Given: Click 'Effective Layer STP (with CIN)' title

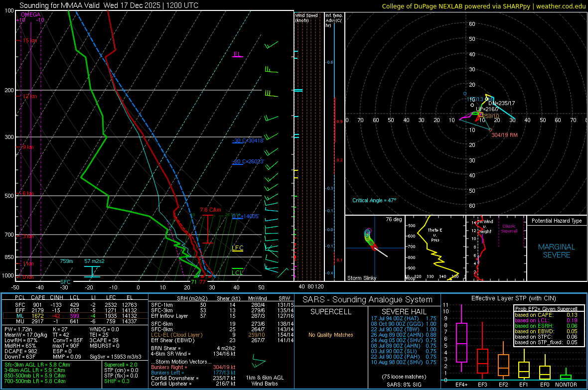Looking at the screenshot, I should pyautogui.click(x=513, y=298).
